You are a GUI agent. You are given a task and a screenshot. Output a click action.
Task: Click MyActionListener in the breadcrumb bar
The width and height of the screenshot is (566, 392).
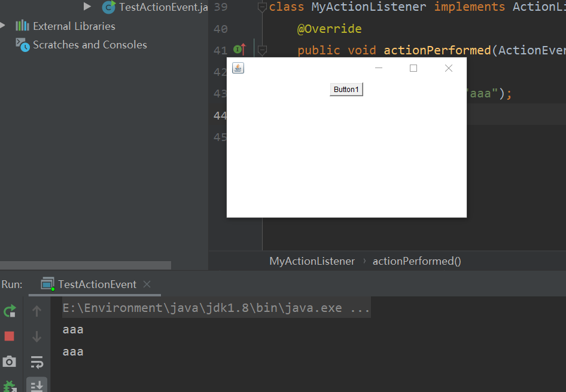tap(312, 261)
